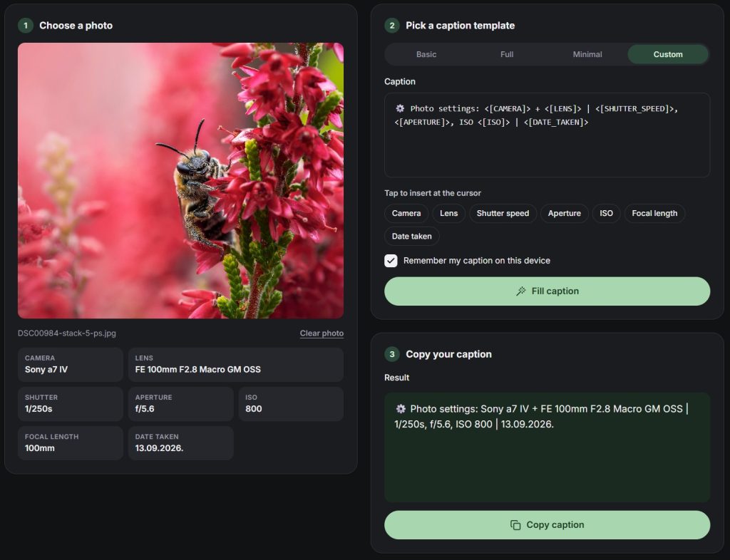Click the Result caption output box
Viewport: 730px width, 560px height.
pos(547,447)
